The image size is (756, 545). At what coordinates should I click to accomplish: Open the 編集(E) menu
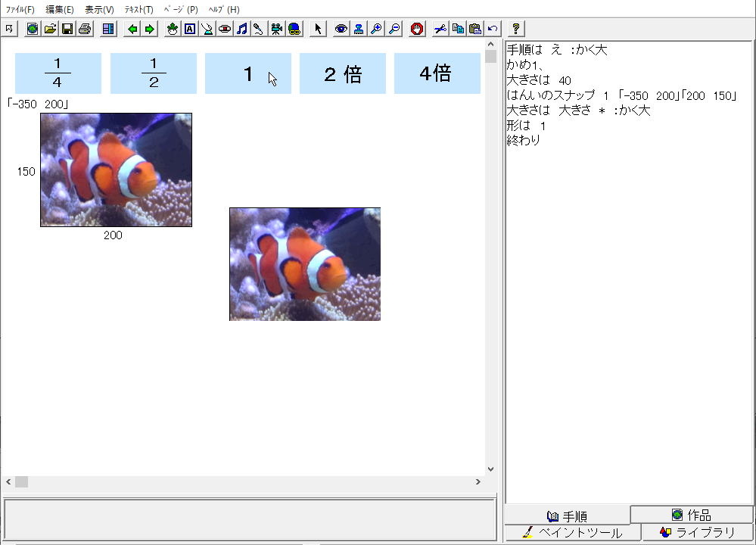pyautogui.click(x=60, y=10)
